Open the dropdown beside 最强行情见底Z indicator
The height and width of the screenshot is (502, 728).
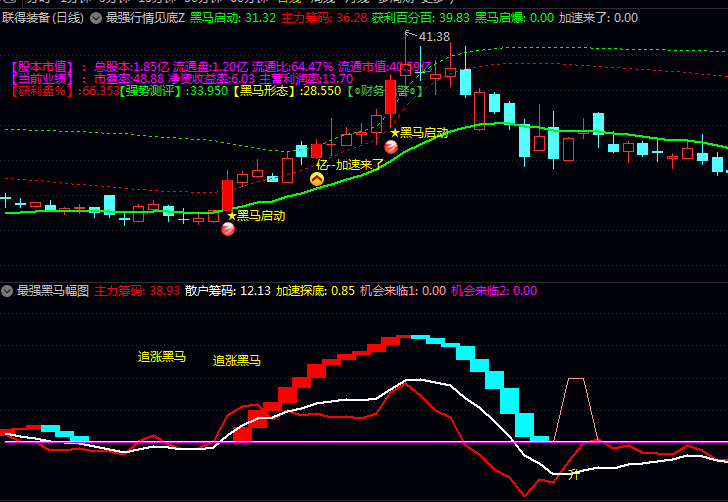tap(96, 19)
